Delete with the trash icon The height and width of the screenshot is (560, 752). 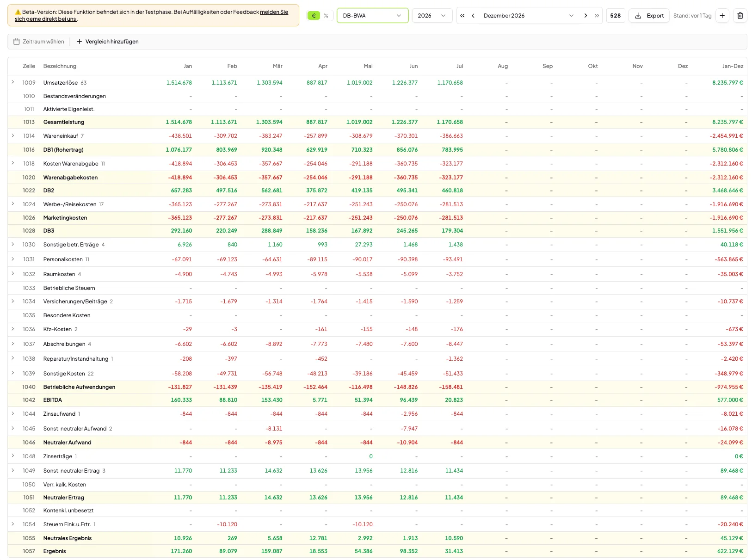point(740,16)
